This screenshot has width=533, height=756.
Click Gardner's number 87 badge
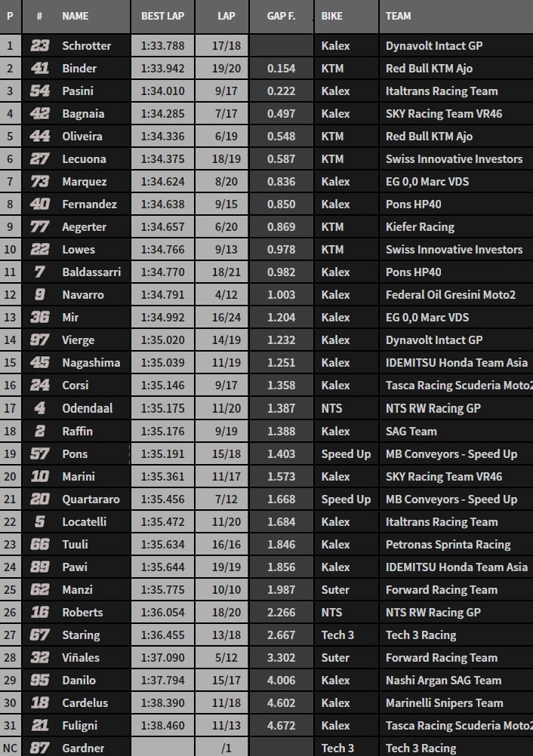(x=39, y=748)
